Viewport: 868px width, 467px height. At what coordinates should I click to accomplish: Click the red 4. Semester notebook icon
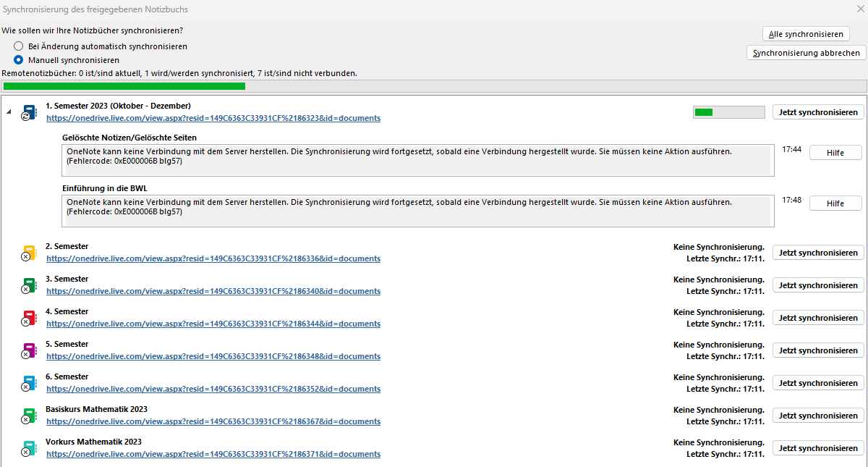[x=28, y=318]
